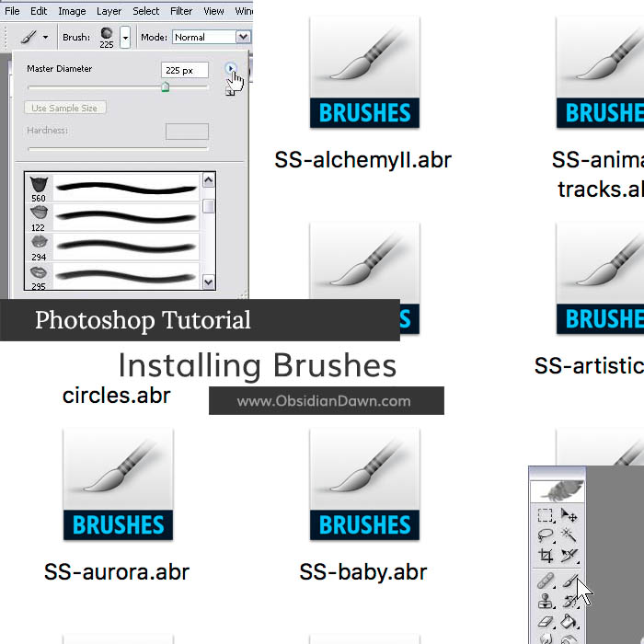Screen dimensions: 644x644
Task: Select the Move tool in toolbox
Action: (x=569, y=515)
